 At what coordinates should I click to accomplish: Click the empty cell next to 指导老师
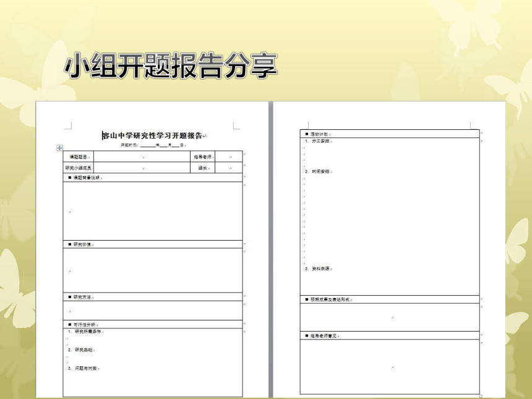click(229, 157)
